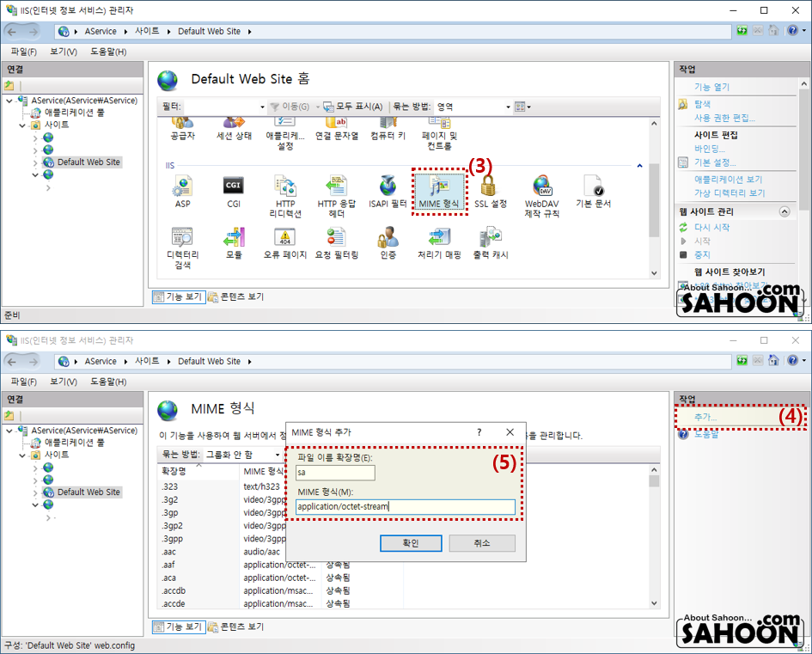Screen dimensions: 812x654
Task: Click the 추가... action link
Action: [705, 417]
